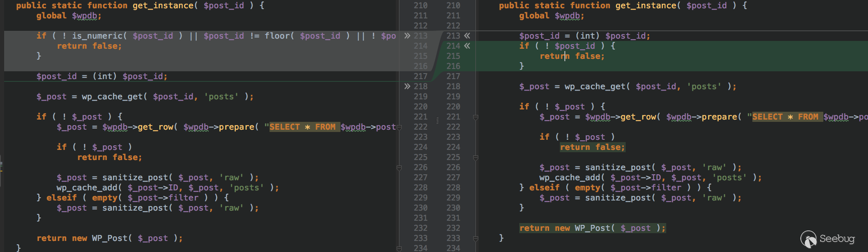The image size is (868, 252).
Task: Click 'elseif' keyword in the left pane
Action: (x=62, y=198)
